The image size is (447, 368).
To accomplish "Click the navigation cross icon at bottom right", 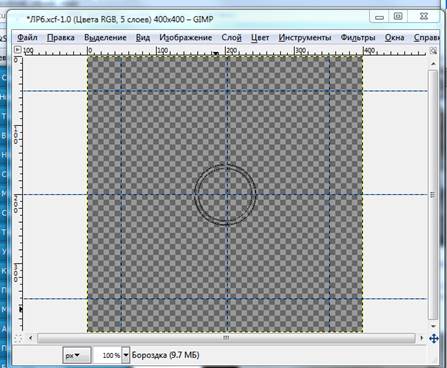I will pyautogui.click(x=434, y=339).
